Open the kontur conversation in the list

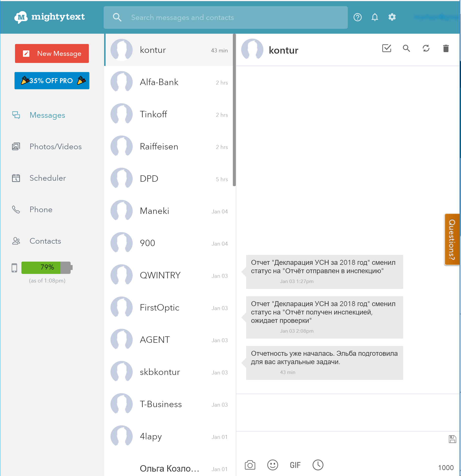[169, 50]
